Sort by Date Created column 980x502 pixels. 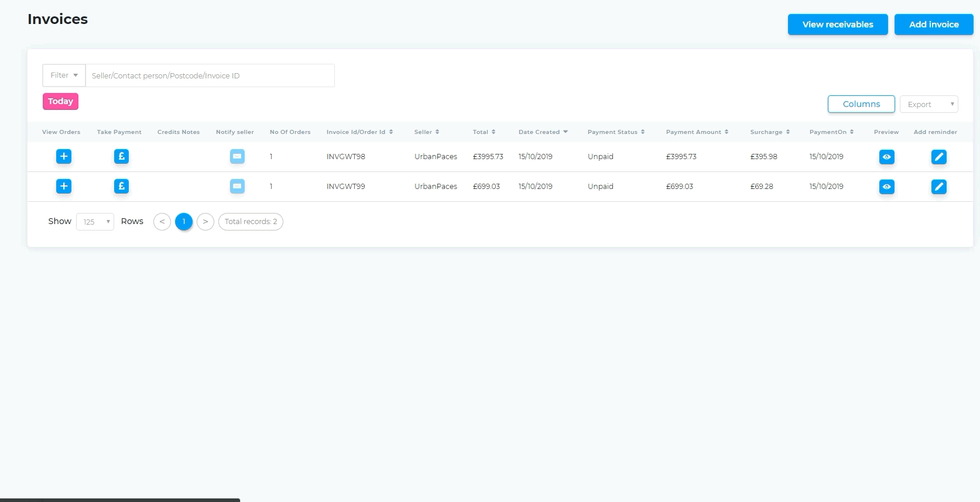[543, 132]
